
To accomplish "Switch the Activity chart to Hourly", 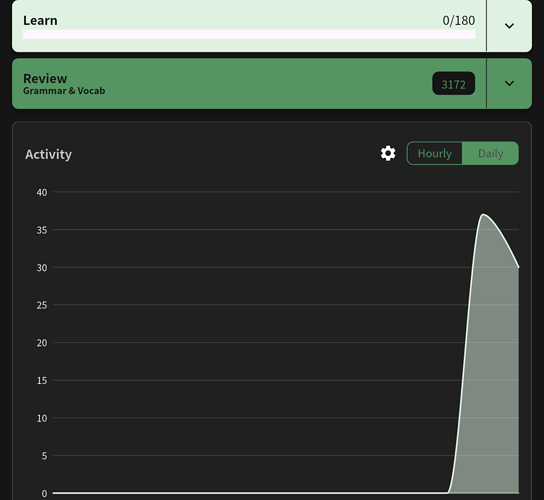I will 435,153.
